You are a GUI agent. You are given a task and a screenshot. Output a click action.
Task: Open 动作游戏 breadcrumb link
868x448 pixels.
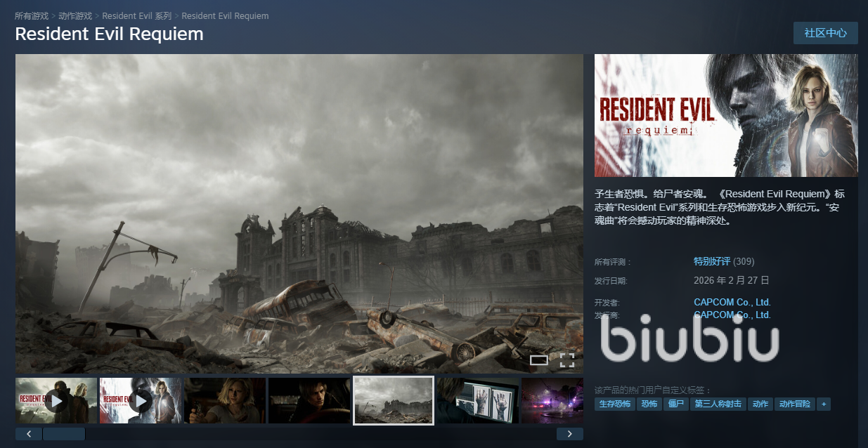pyautogui.click(x=75, y=15)
